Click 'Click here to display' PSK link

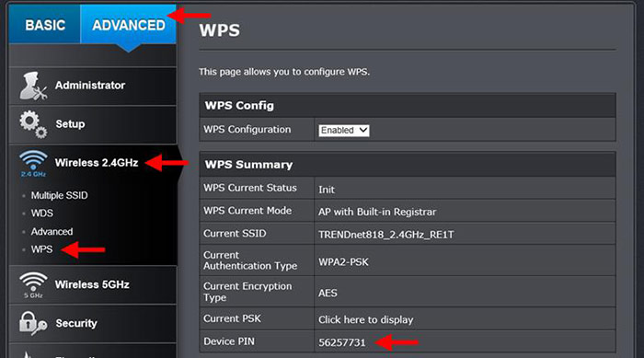[365, 319]
